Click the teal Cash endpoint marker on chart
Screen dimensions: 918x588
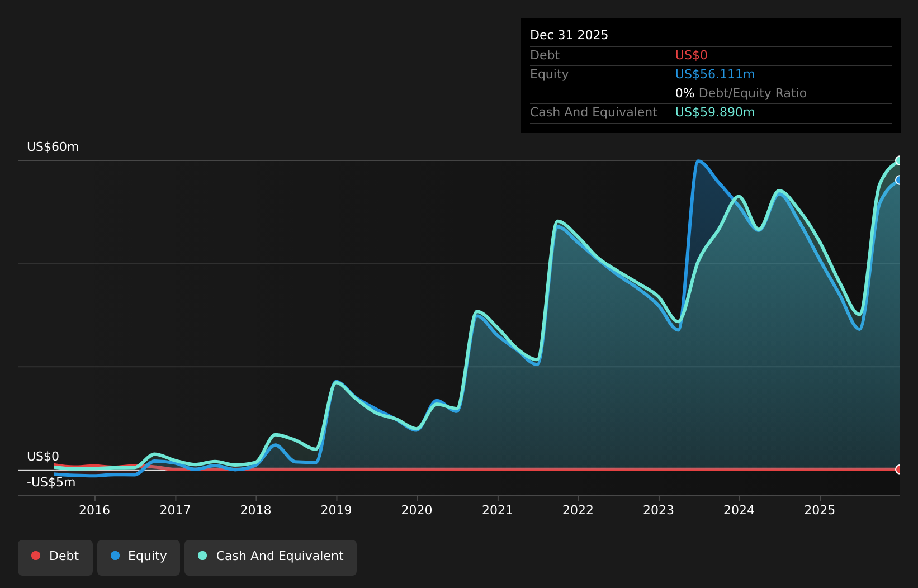tap(899, 160)
